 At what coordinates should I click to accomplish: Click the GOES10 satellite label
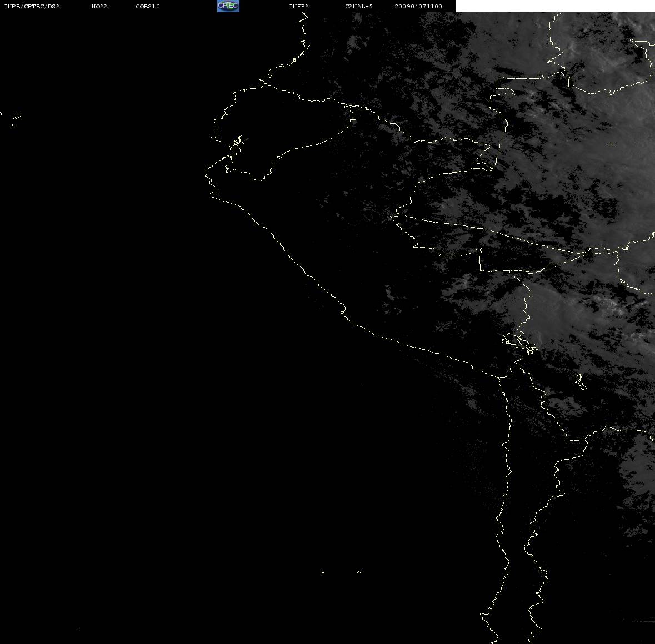(148, 6)
